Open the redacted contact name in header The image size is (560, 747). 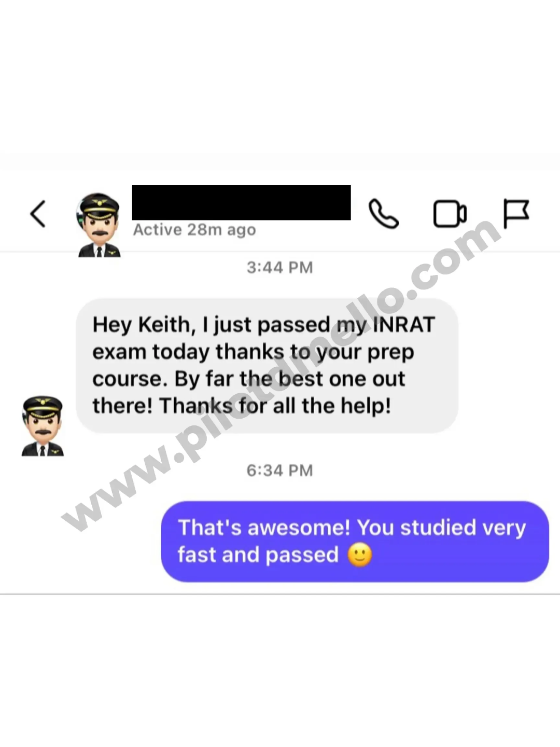(x=241, y=202)
